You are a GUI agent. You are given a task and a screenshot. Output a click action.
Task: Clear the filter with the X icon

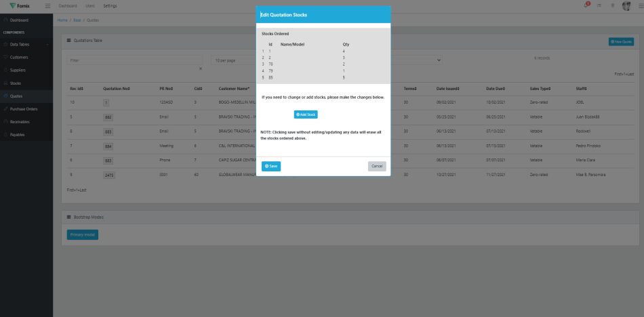[x=200, y=68]
